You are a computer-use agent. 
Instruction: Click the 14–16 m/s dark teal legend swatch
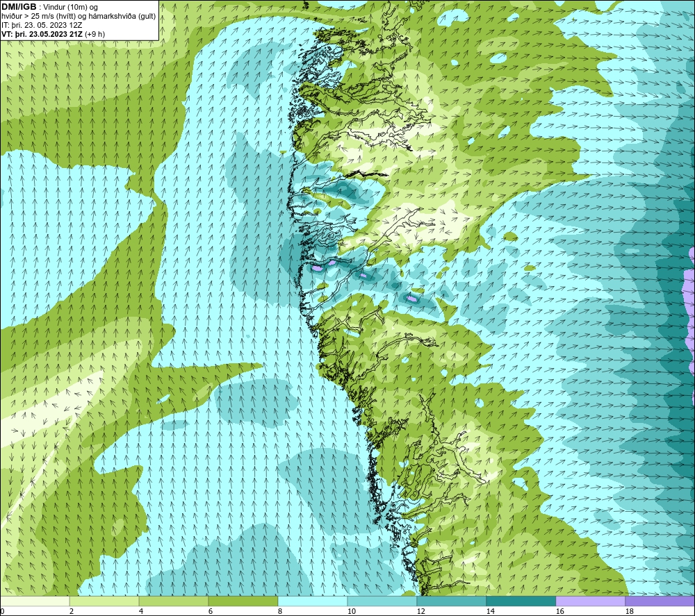coord(521,601)
